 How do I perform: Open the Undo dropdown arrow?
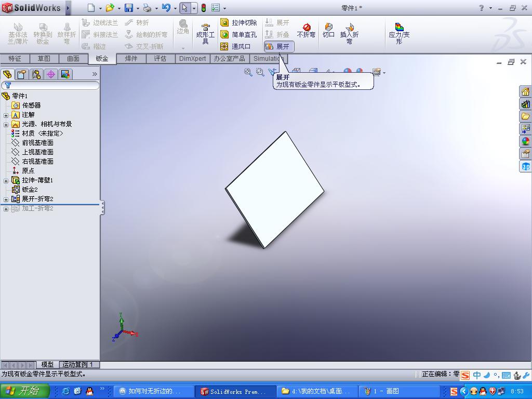pos(175,8)
